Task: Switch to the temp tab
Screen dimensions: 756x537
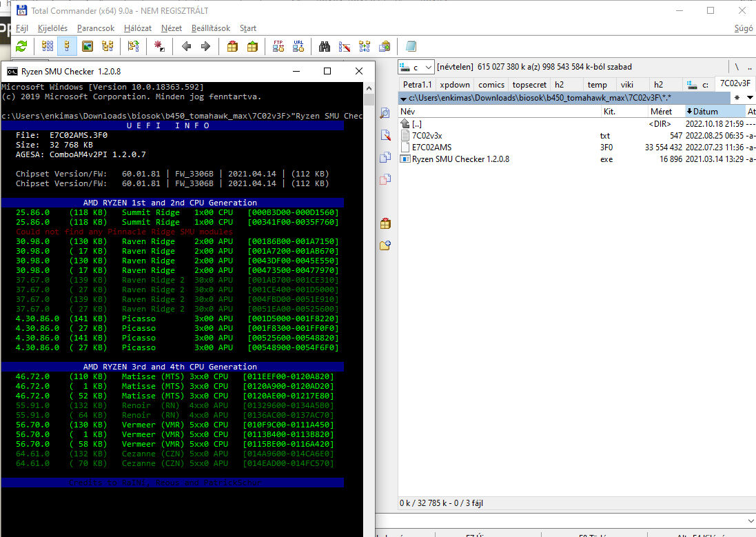Action: click(597, 84)
